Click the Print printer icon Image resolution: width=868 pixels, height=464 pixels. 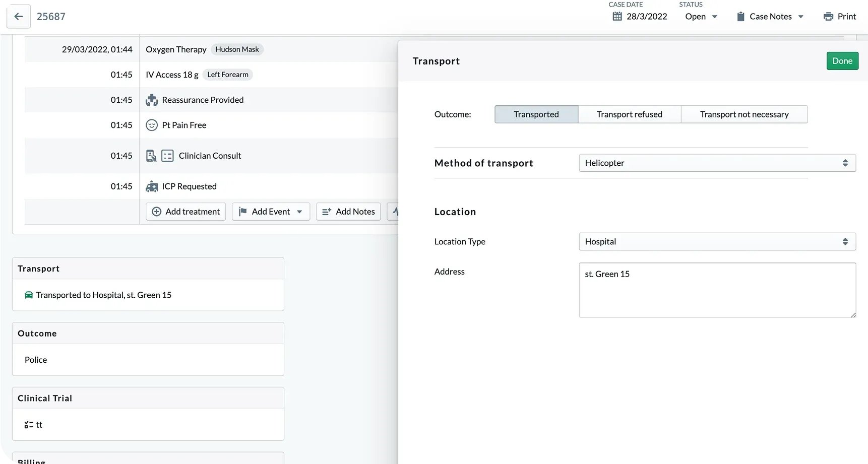[x=828, y=17]
